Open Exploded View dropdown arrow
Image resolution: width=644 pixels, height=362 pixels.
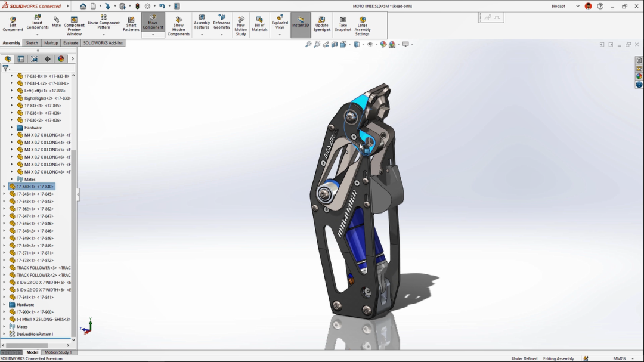[280, 35]
